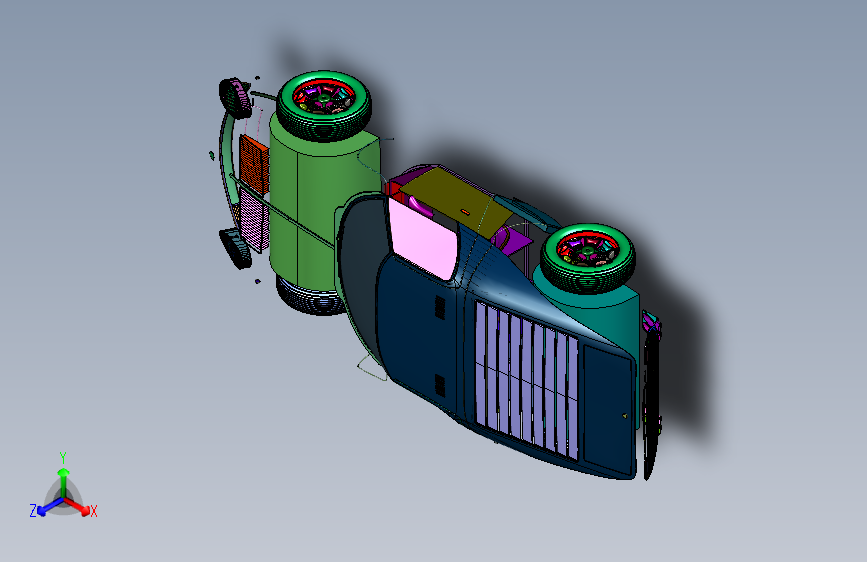Select the lavender louvered vent panel
Screen dimensions: 867x562
click(526, 381)
